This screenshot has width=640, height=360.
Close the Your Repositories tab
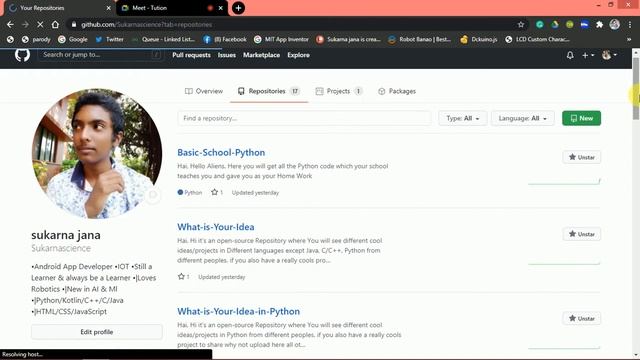coord(109,8)
